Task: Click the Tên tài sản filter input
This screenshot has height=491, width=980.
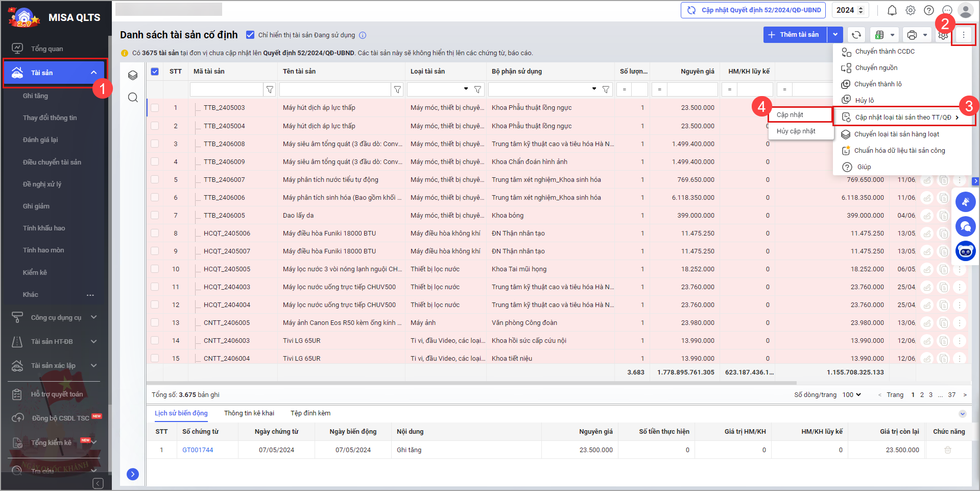Action: point(335,89)
